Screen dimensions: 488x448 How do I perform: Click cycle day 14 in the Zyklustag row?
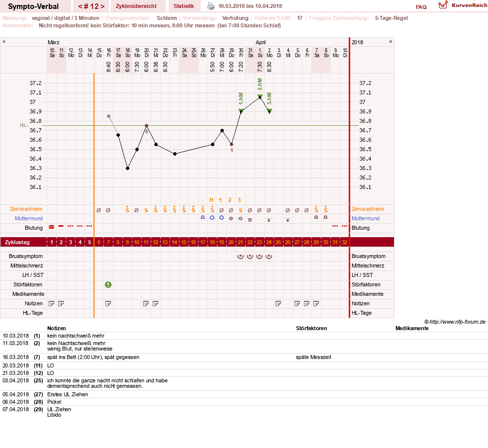click(174, 242)
